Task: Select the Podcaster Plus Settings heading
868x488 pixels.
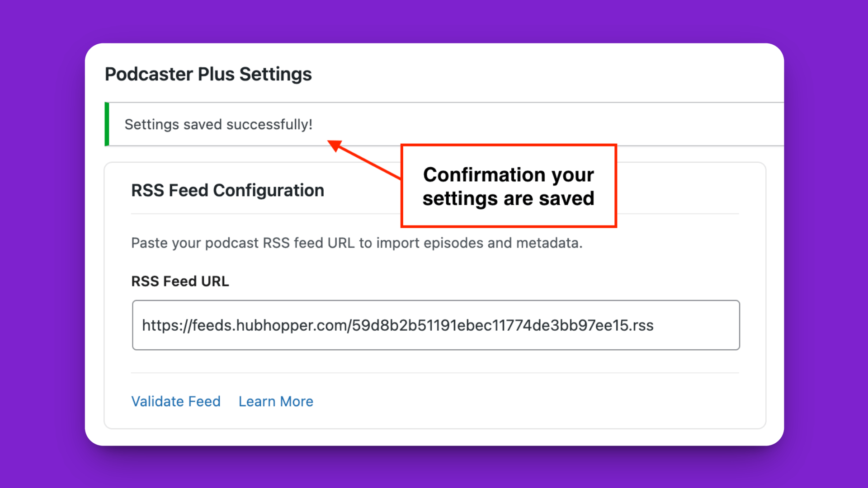Action: (x=208, y=74)
